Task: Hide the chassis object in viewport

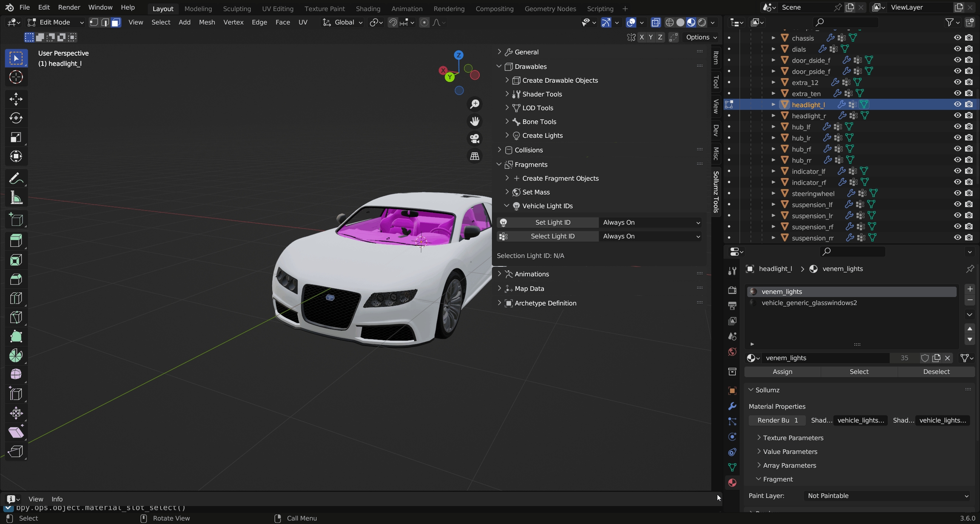Action: click(957, 38)
